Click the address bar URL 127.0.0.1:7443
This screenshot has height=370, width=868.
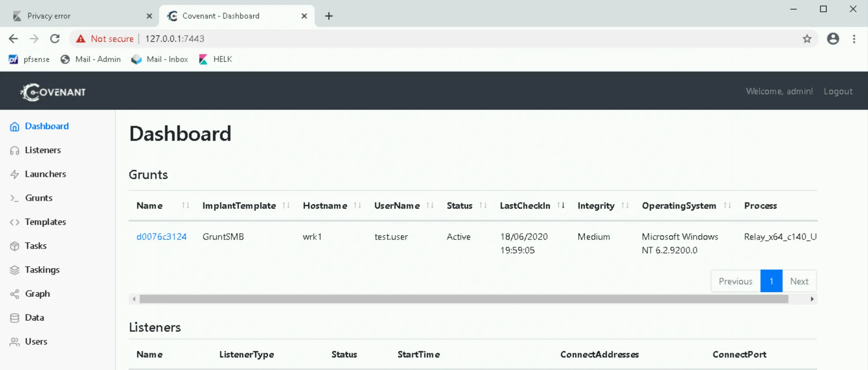175,38
